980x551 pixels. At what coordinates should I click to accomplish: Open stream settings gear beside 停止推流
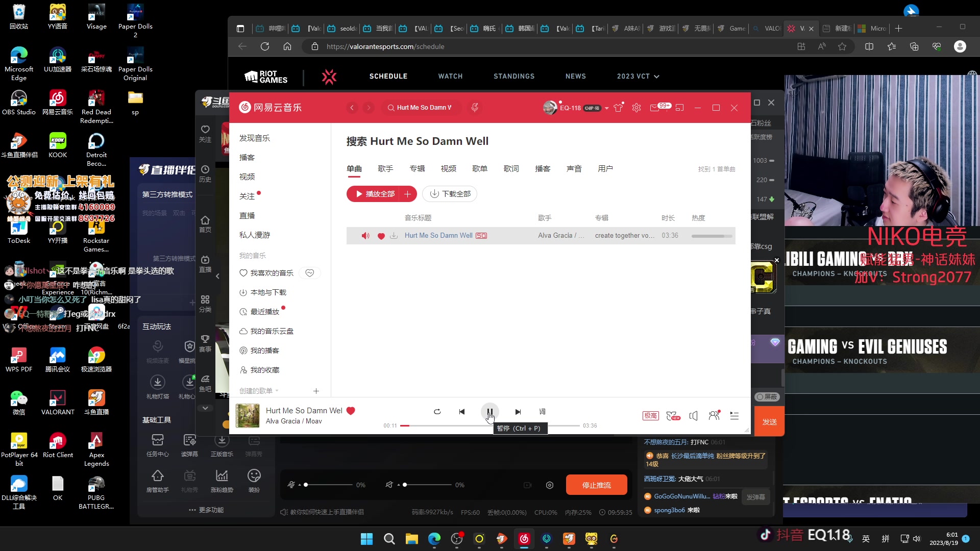pos(550,485)
